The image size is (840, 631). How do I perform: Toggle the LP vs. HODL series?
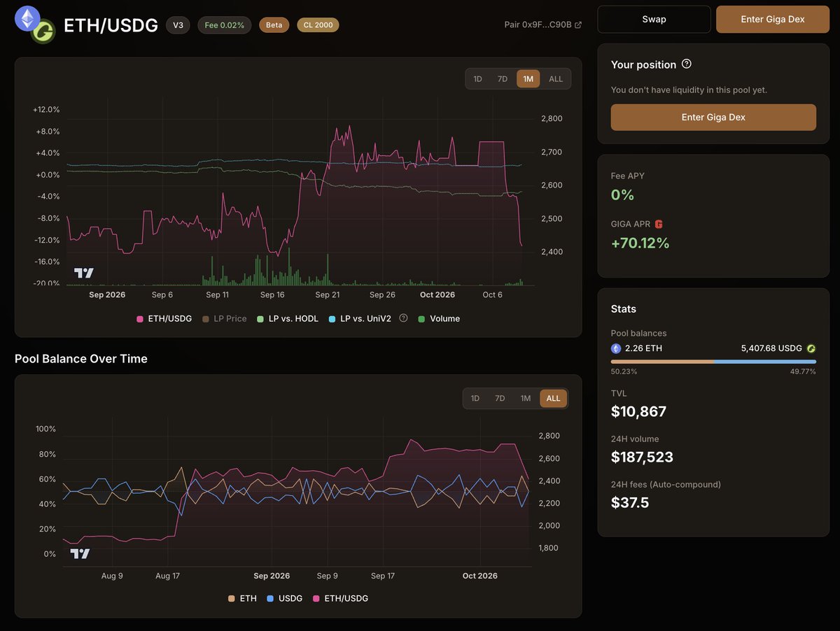pos(288,318)
